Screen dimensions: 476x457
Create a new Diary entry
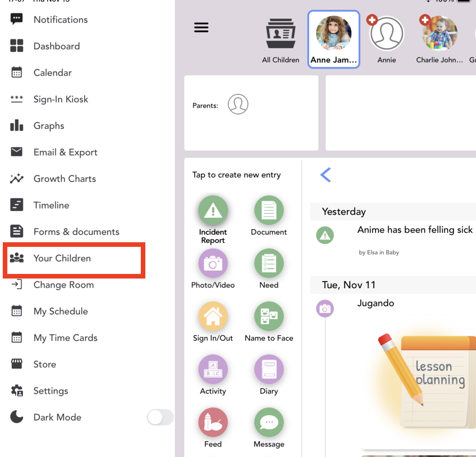[x=269, y=369]
